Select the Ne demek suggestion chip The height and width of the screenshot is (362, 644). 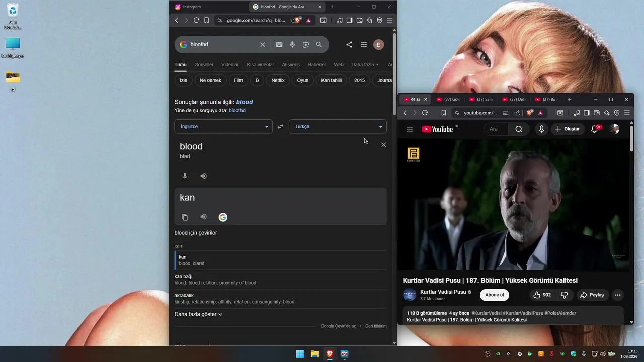[210, 80]
